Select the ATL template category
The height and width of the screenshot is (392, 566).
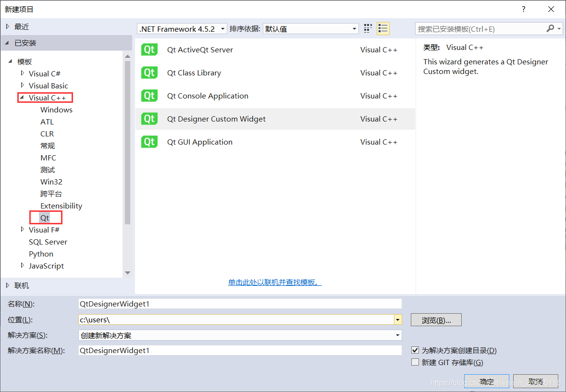[x=47, y=122]
